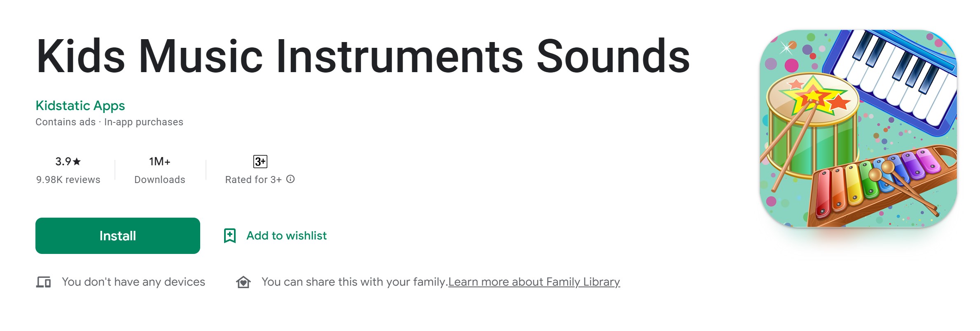Click the You don't have any devices message
The width and height of the screenshot is (980, 331).
133,282
